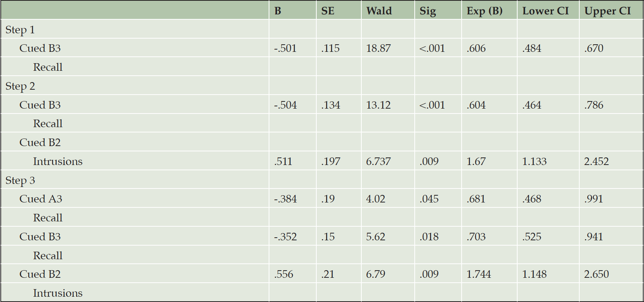This screenshot has height=302, width=644.
Task: Click the Lower CI header cell
Action: coord(545,11)
